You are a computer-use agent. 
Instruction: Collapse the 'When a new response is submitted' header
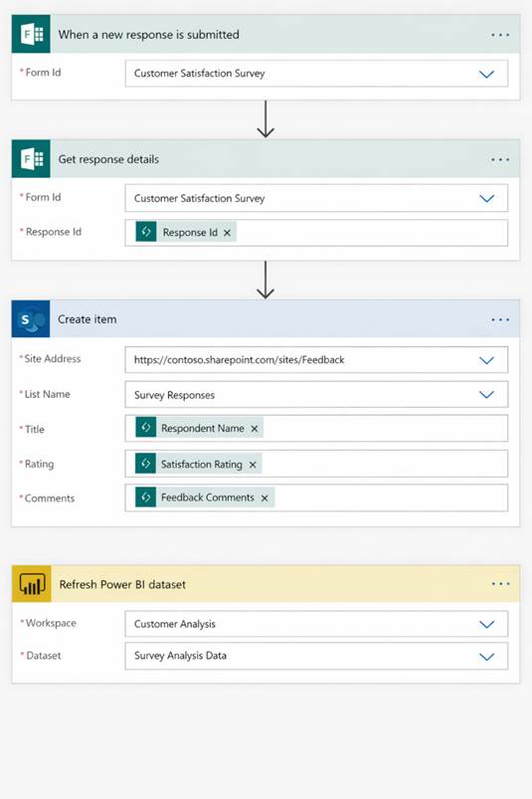(x=266, y=34)
